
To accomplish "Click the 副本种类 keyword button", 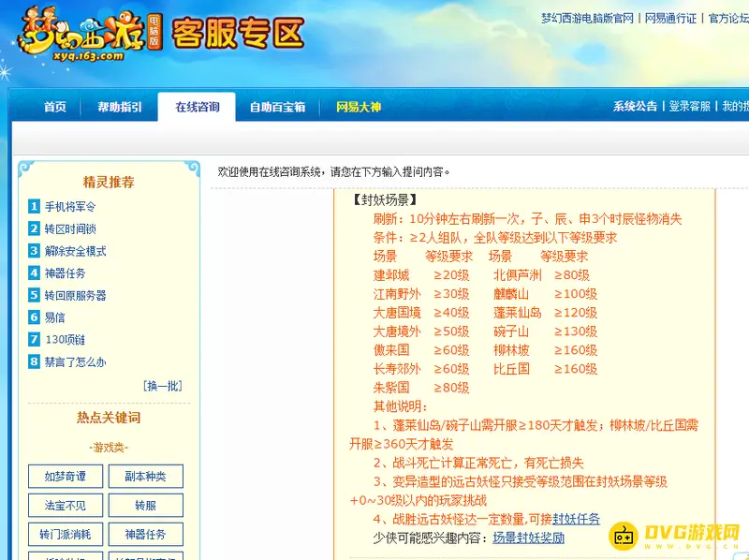I will [146, 476].
